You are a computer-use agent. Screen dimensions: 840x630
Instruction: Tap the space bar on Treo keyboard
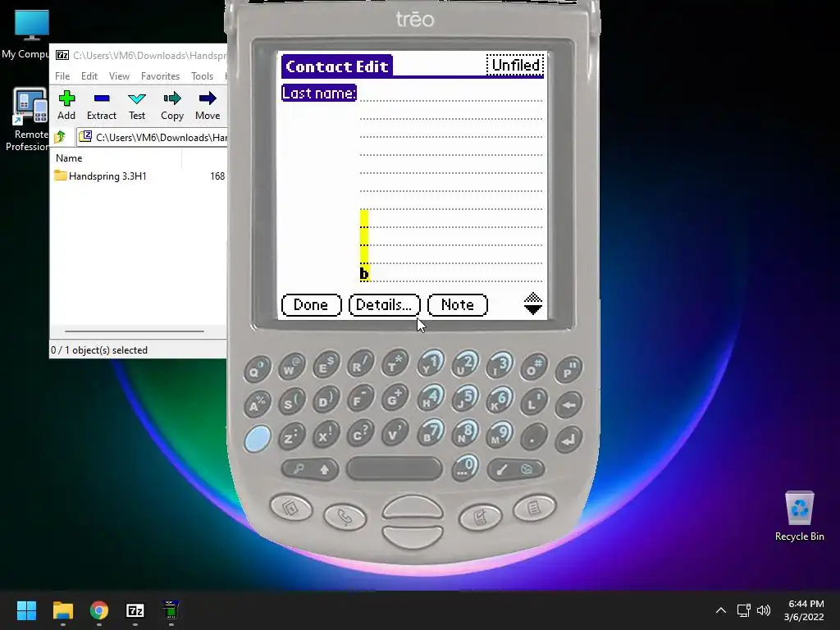pyautogui.click(x=395, y=468)
